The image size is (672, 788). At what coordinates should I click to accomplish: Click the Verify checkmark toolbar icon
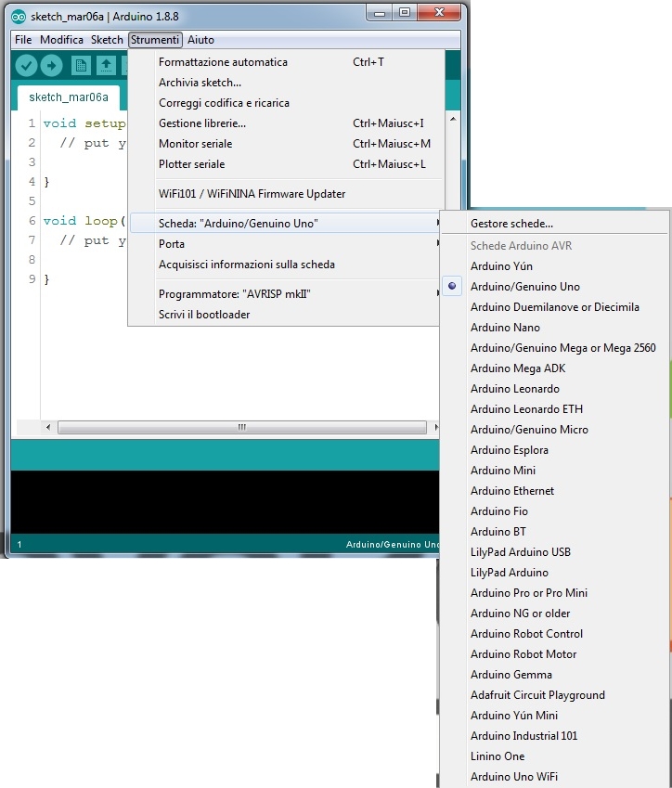pos(26,65)
